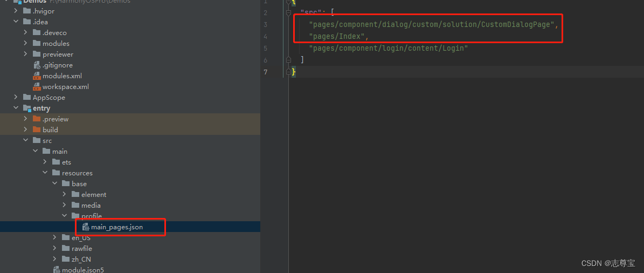This screenshot has width=644, height=273.
Task: Click the .idea folder icon
Action: tap(27, 22)
